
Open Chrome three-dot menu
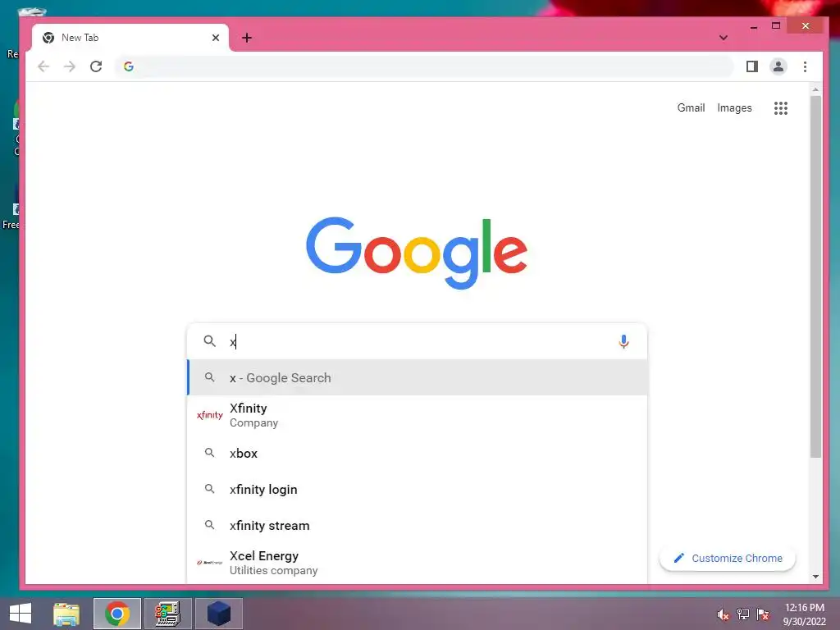pyautogui.click(x=805, y=66)
